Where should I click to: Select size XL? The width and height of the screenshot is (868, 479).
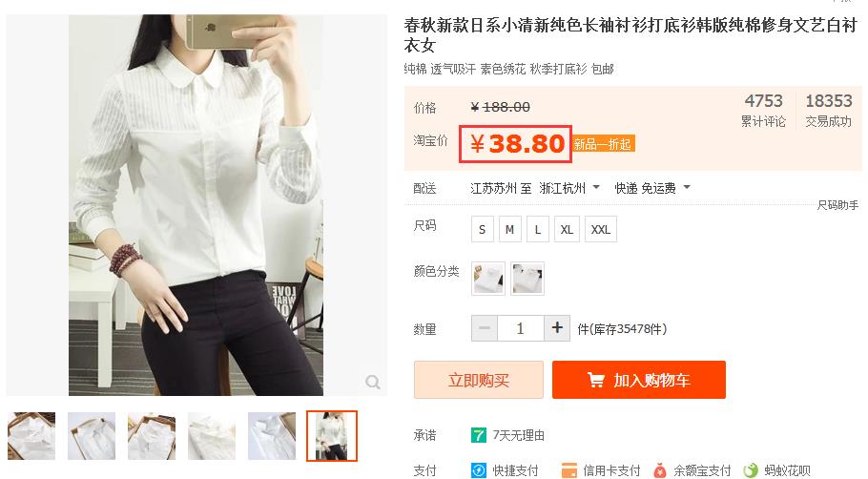(x=567, y=229)
